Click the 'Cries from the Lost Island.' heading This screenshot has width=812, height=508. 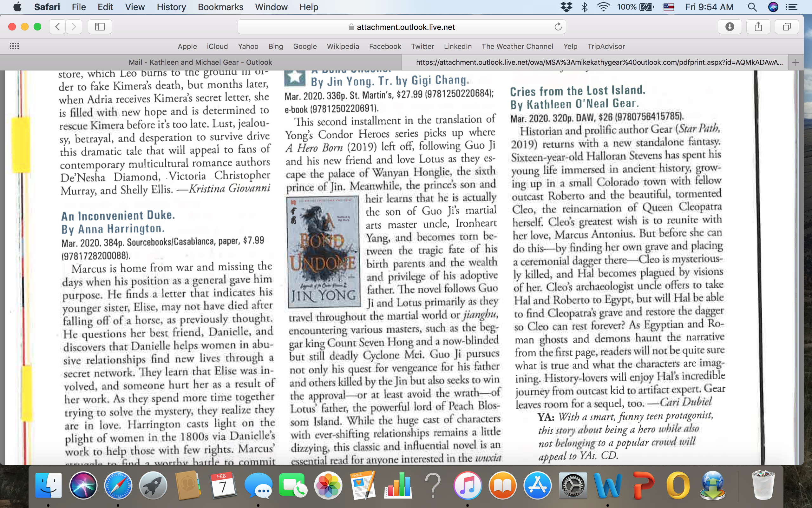coord(578,91)
